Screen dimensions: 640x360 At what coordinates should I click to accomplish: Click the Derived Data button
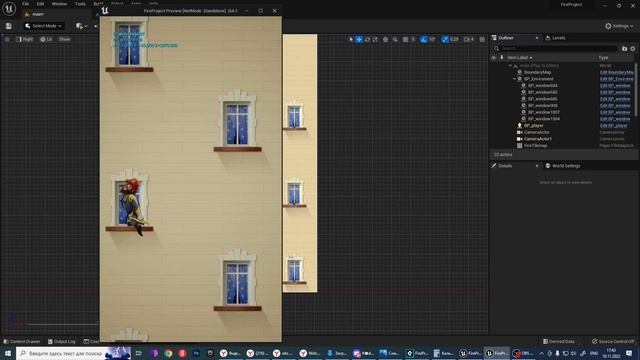point(558,342)
